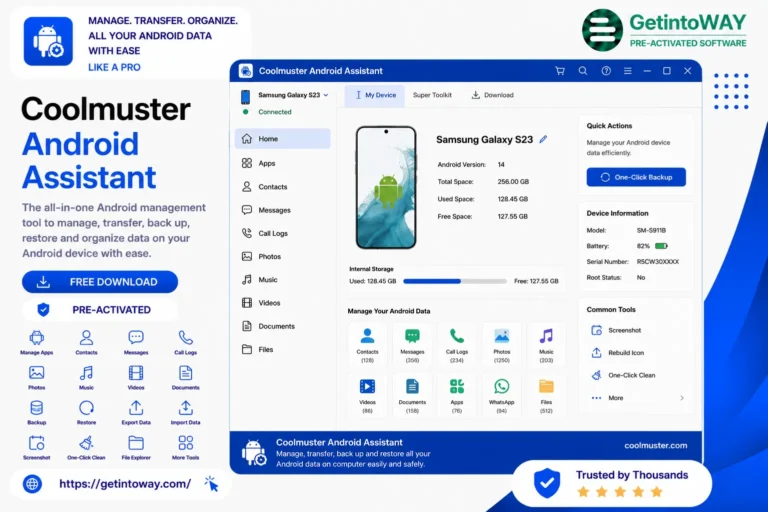Expand the More row chevron in Common Tools
Image resolution: width=768 pixels, height=512 pixels.
click(682, 398)
